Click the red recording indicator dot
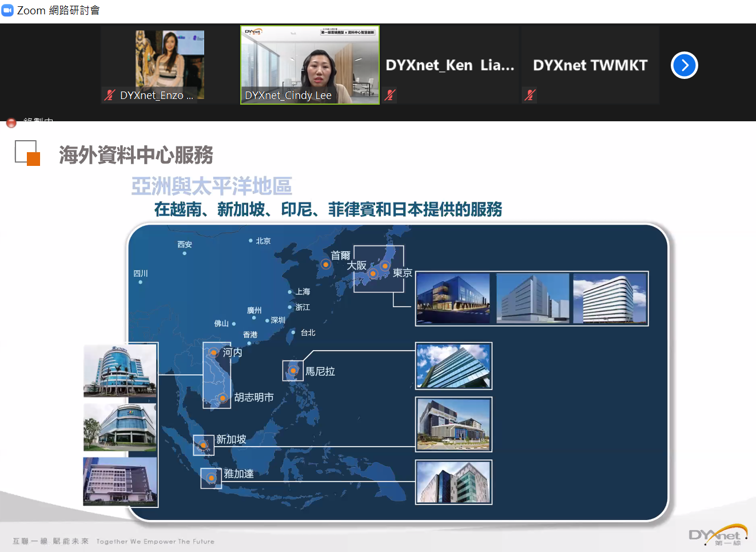The image size is (756, 552). 11,122
